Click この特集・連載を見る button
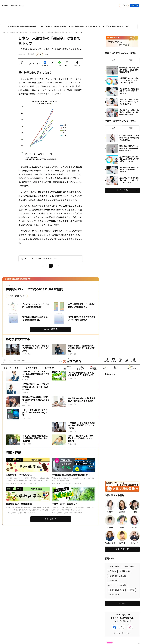142x644 pixels. point(51,329)
